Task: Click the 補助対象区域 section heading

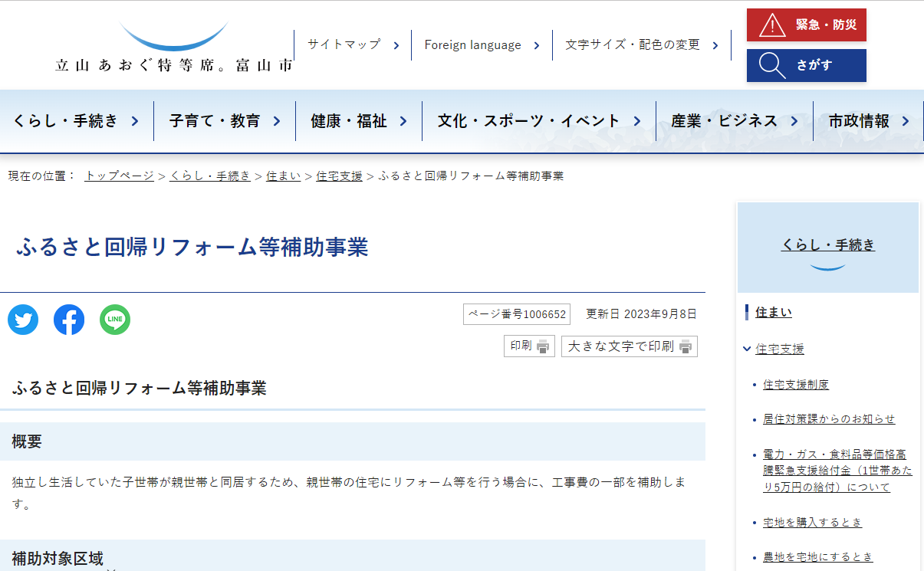Action: (58, 559)
